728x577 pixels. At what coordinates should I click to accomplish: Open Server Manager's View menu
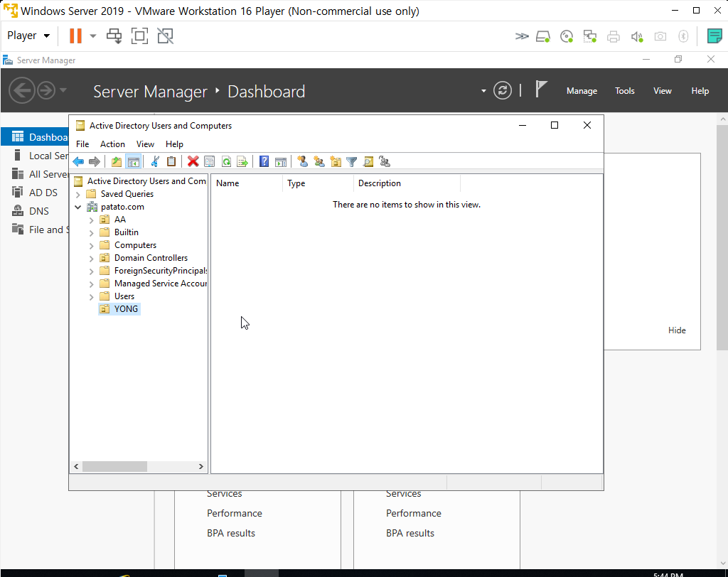663,91
